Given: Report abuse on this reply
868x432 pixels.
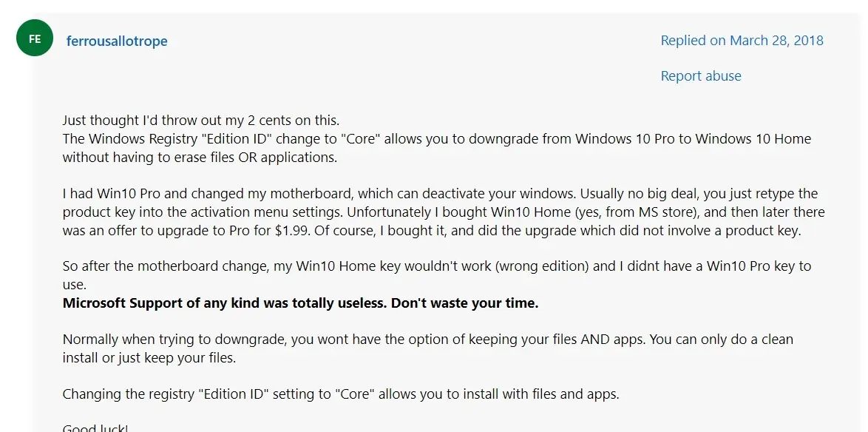Looking at the screenshot, I should 700,76.
